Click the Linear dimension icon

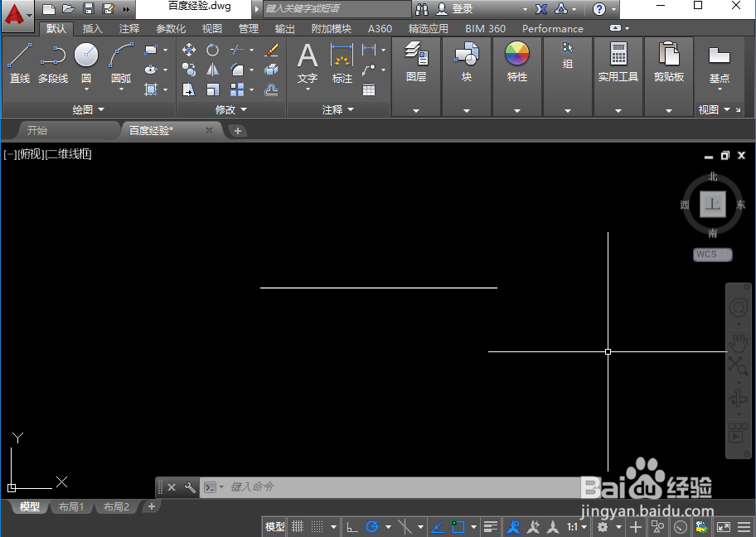click(369, 49)
